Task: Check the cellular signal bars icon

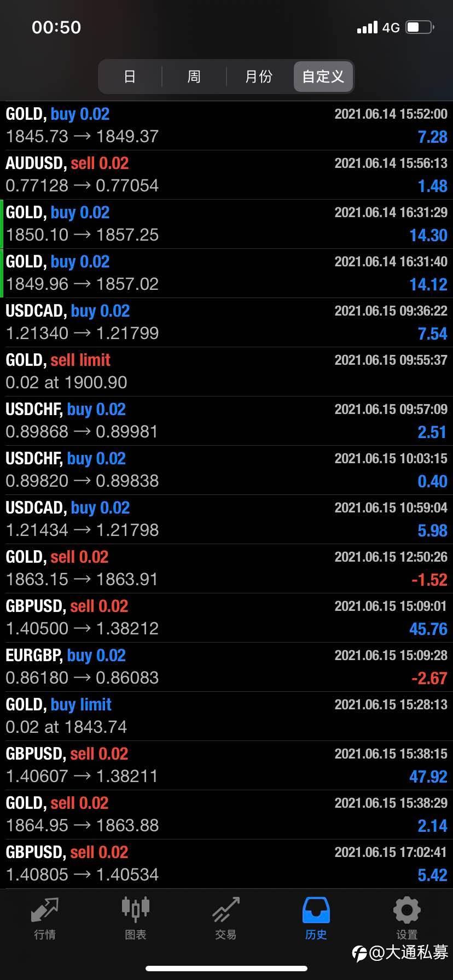Action: 367,27
